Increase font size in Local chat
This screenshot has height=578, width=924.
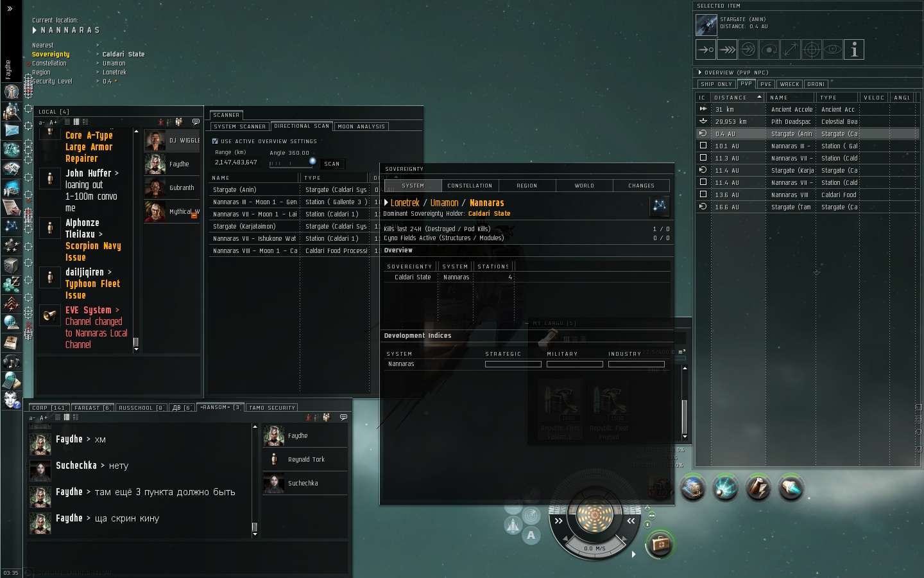point(53,122)
